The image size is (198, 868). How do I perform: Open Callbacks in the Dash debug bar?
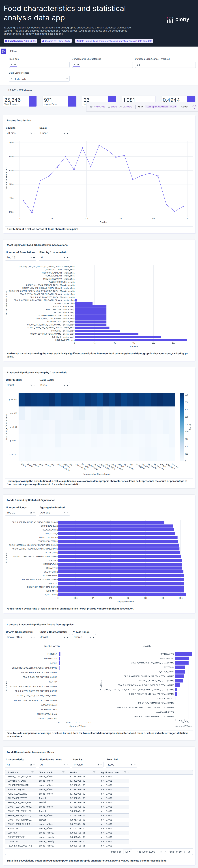tap(125, 107)
